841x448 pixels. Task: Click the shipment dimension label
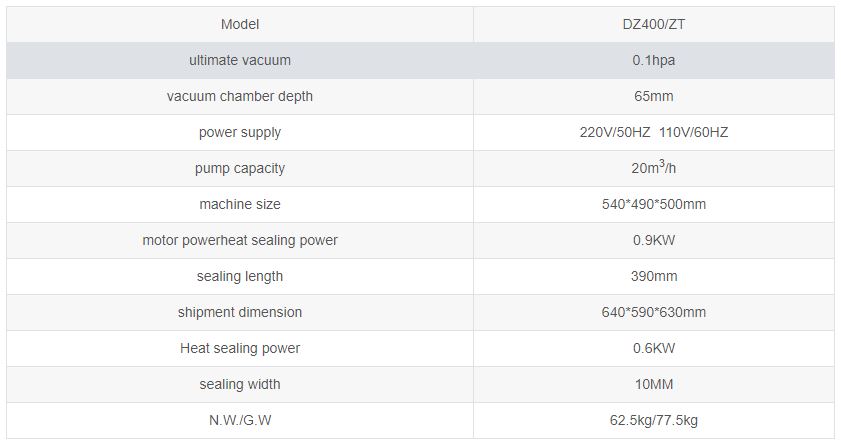point(240,312)
